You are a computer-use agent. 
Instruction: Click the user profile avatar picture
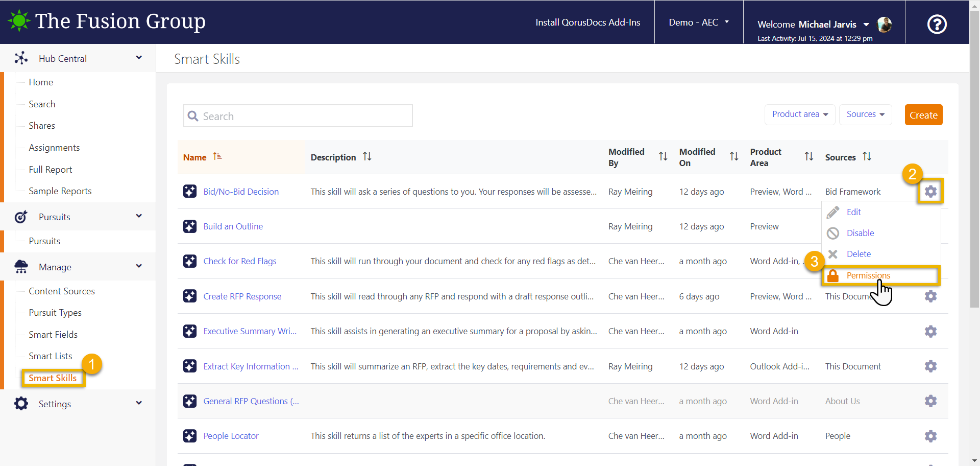[x=885, y=24]
